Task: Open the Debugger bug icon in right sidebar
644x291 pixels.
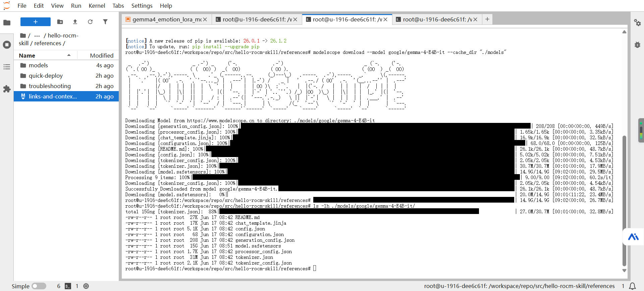Action: [x=637, y=45]
